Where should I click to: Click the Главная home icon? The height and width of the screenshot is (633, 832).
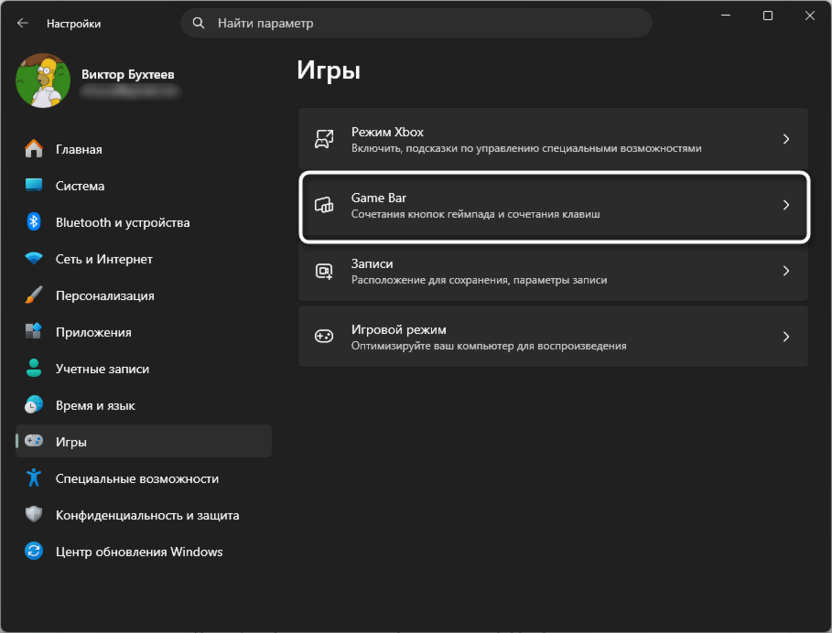point(34,149)
